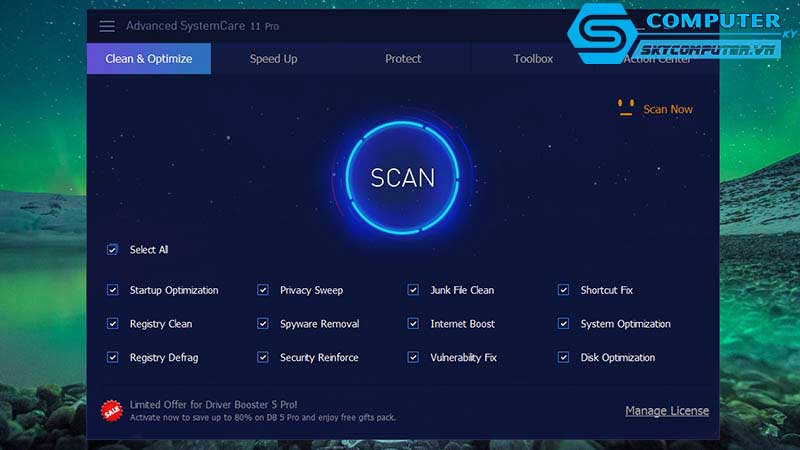Go to the Toolbox tab
The height and width of the screenshot is (450, 800).
(533, 59)
